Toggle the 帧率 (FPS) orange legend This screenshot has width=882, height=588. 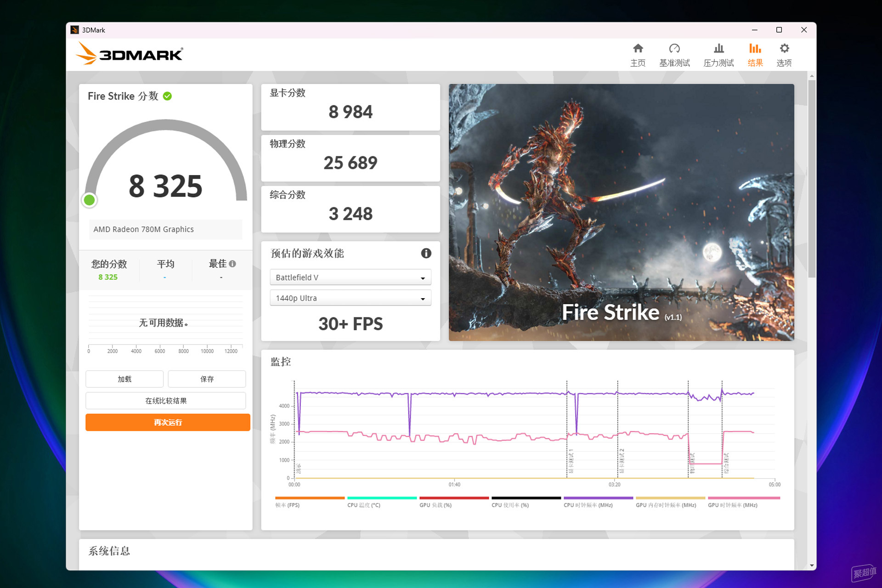point(310,502)
